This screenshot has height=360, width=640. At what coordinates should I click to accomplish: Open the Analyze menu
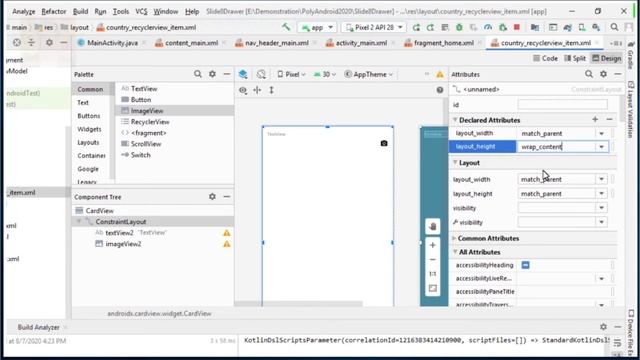23,11
